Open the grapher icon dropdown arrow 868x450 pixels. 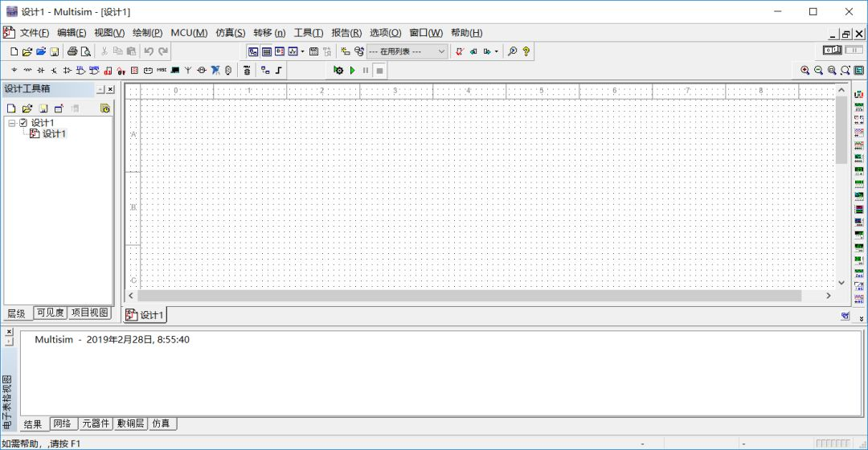click(x=302, y=51)
